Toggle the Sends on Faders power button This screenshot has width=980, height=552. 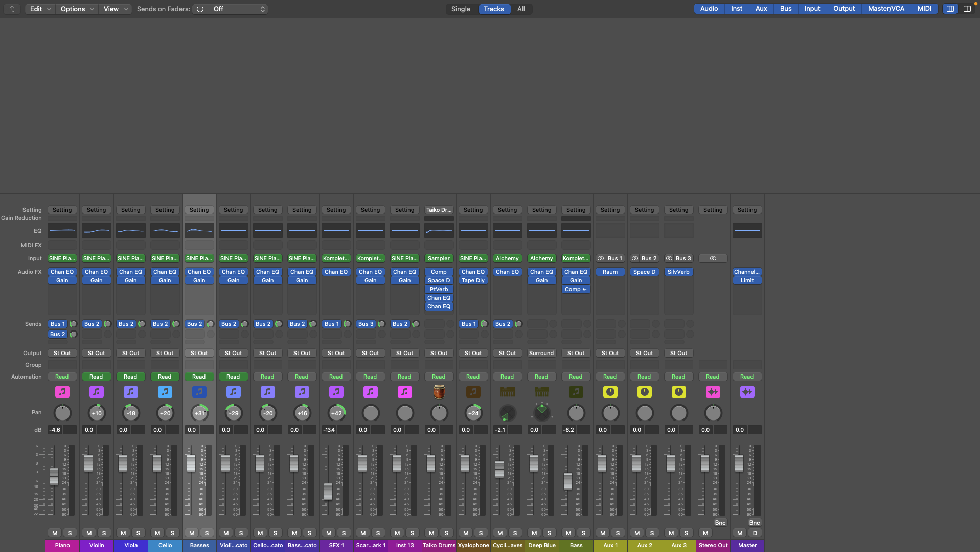coord(200,9)
